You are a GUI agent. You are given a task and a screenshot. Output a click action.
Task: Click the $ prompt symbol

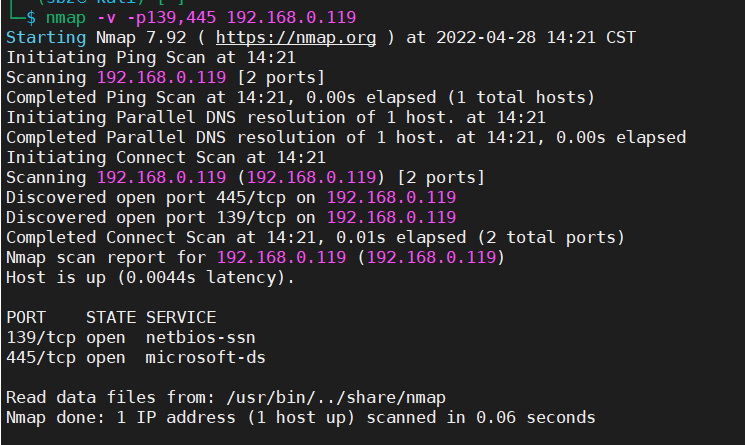click(31, 18)
